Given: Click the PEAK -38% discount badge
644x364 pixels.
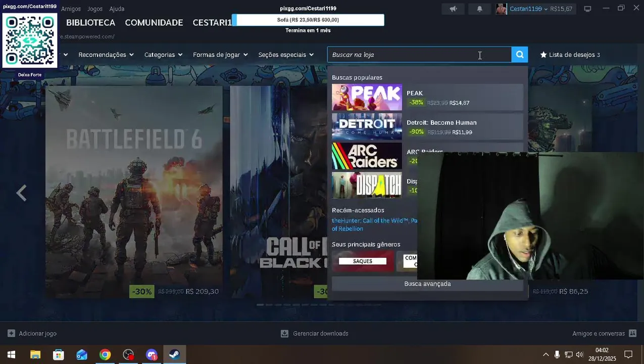Looking at the screenshot, I should [x=416, y=102].
